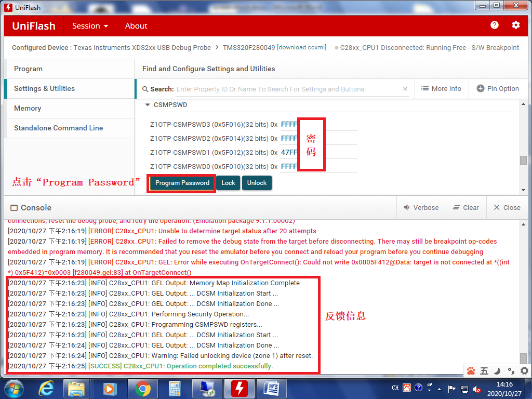Click the Action Center flag tray icon
Screen dimensions: 532x399
pyautogui.click(x=451, y=389)
